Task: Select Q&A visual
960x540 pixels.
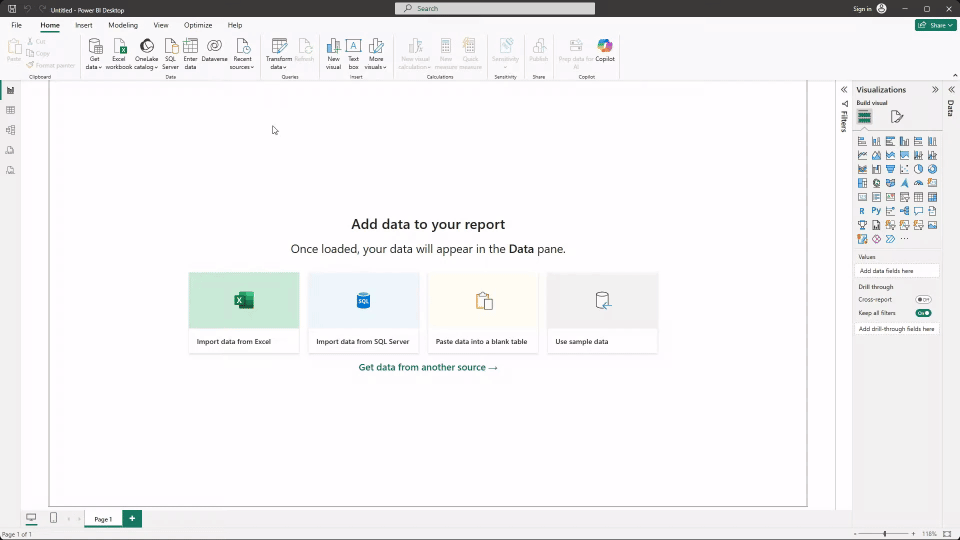Action: (x=918, y=211)
